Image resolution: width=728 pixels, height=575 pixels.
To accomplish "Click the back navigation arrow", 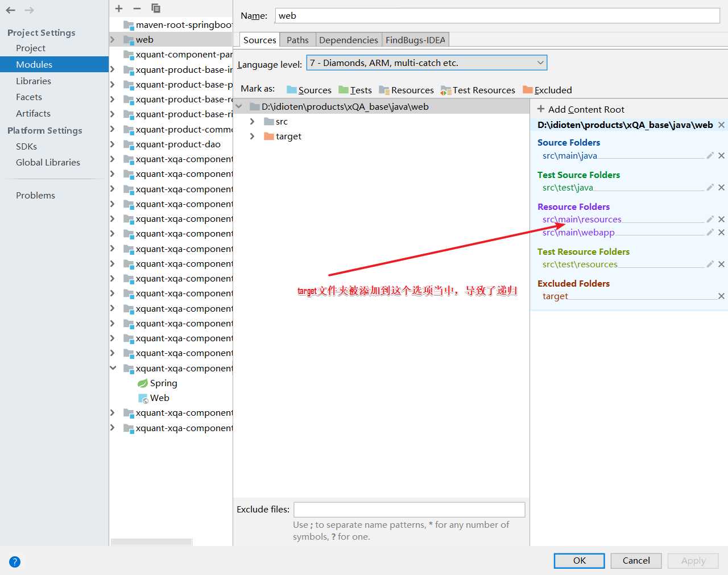I will coord(10,10).
